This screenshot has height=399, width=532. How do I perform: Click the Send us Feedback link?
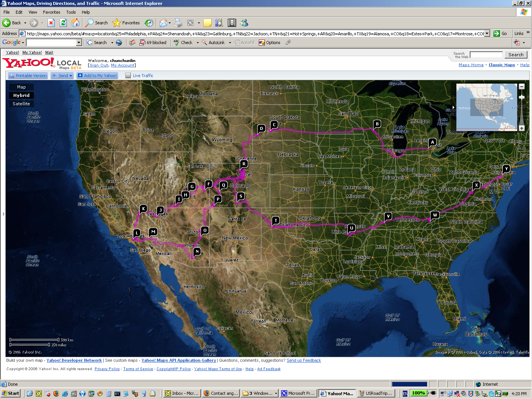click(x=304, y=360)
